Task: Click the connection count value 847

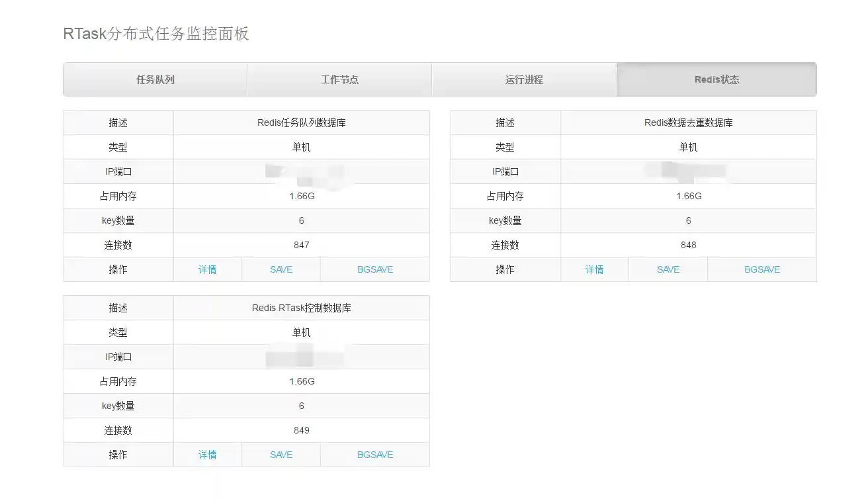Action: [x=301, y=245]
